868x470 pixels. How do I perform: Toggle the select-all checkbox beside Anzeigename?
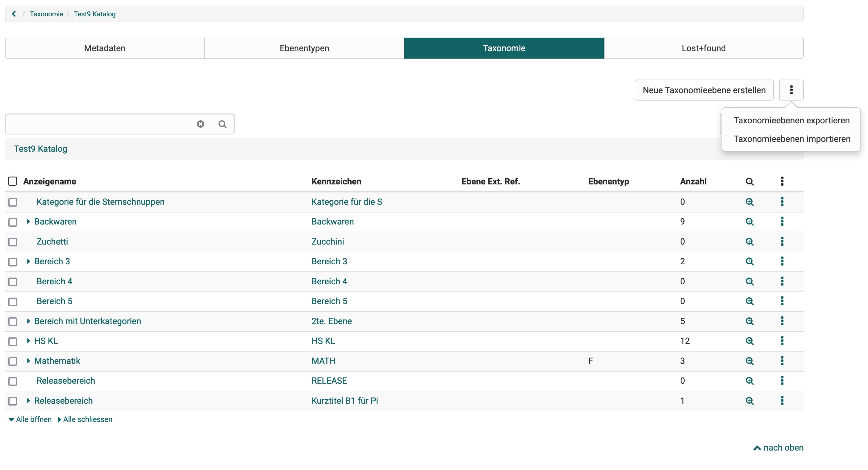[12, 181]
